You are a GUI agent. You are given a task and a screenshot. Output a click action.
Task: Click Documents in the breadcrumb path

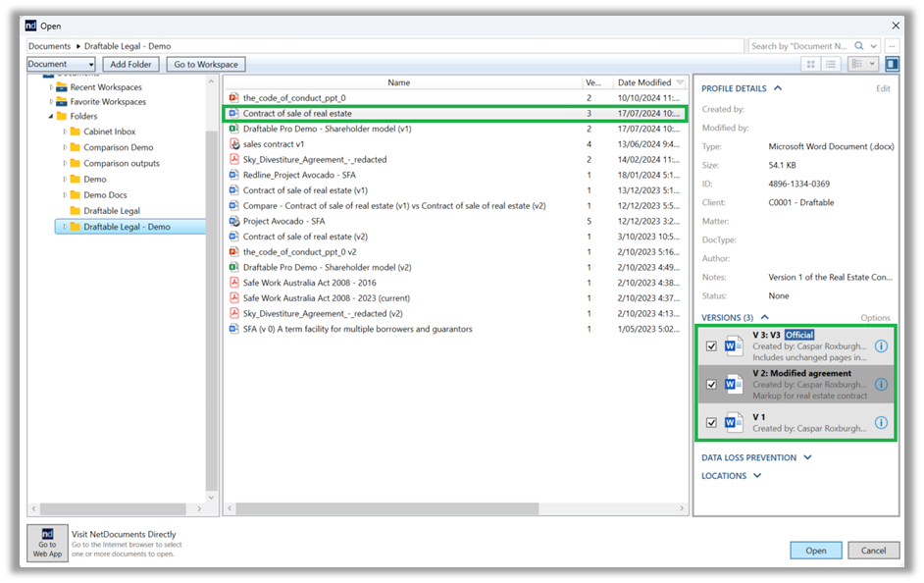tap(49, 46)
